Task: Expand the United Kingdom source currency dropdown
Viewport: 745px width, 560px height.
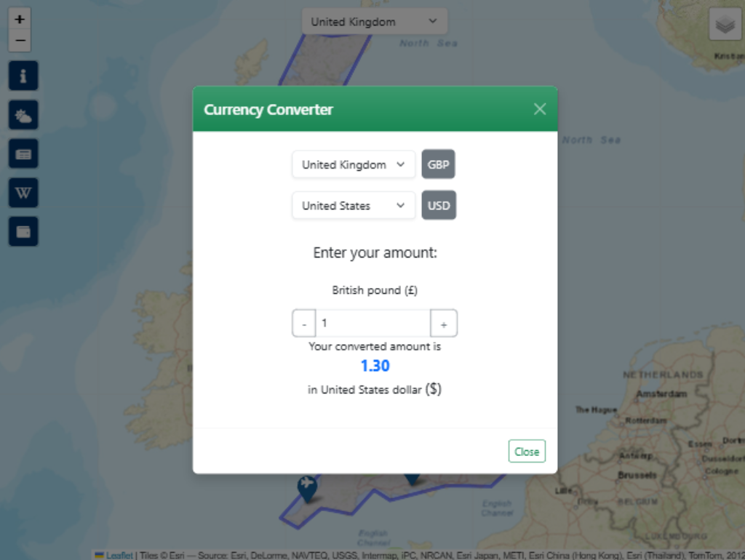Action: click(x=354, y=164)
